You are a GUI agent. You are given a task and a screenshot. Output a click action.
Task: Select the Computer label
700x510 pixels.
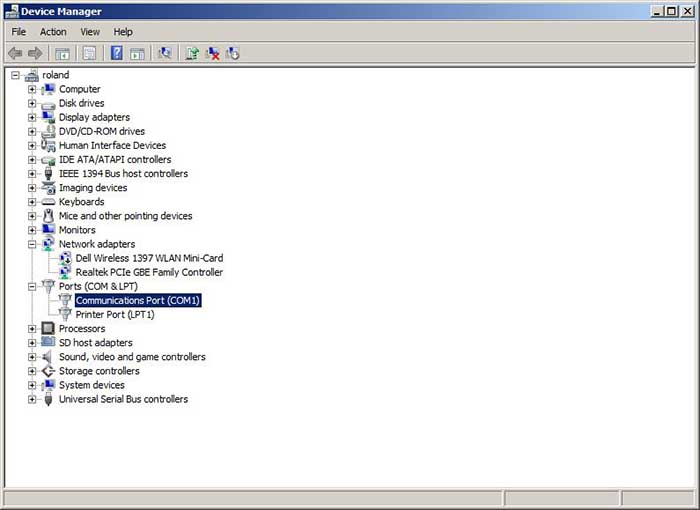click(x=80, y=89)
